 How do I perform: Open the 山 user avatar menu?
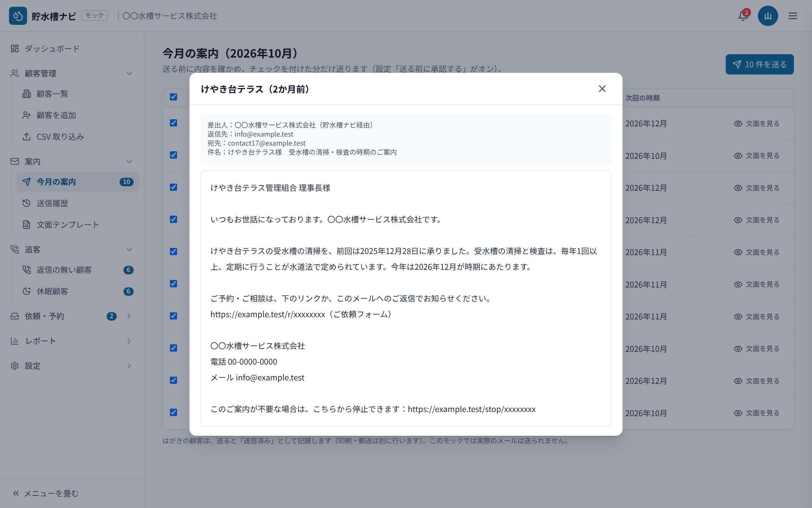[x=768, y=16]
